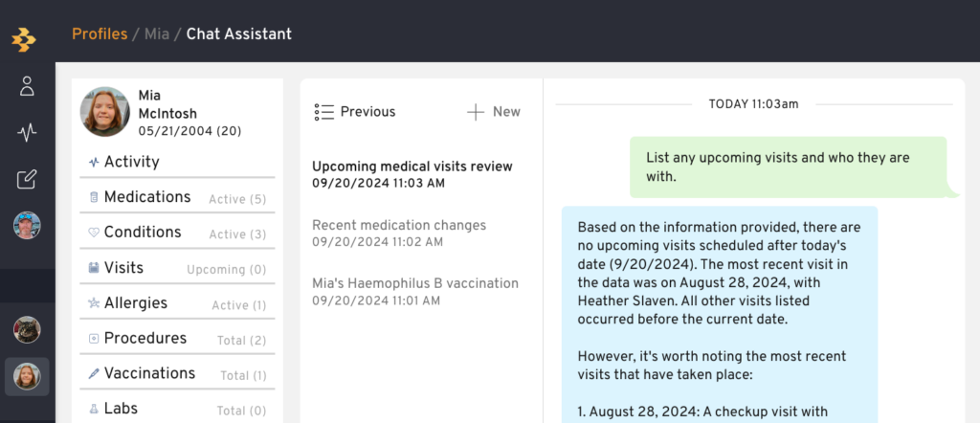Click the Previous list icon
980x423 pixels.
(323, 112)
